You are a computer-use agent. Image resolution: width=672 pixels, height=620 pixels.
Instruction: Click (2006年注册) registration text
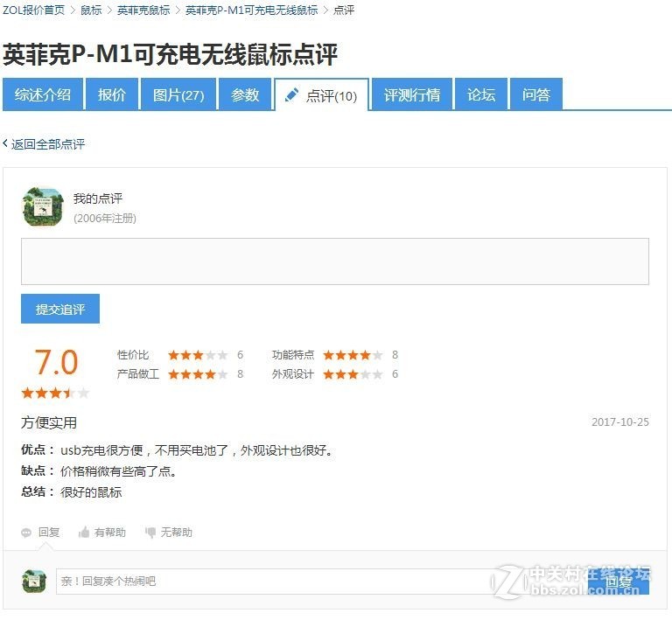point(105,219)
